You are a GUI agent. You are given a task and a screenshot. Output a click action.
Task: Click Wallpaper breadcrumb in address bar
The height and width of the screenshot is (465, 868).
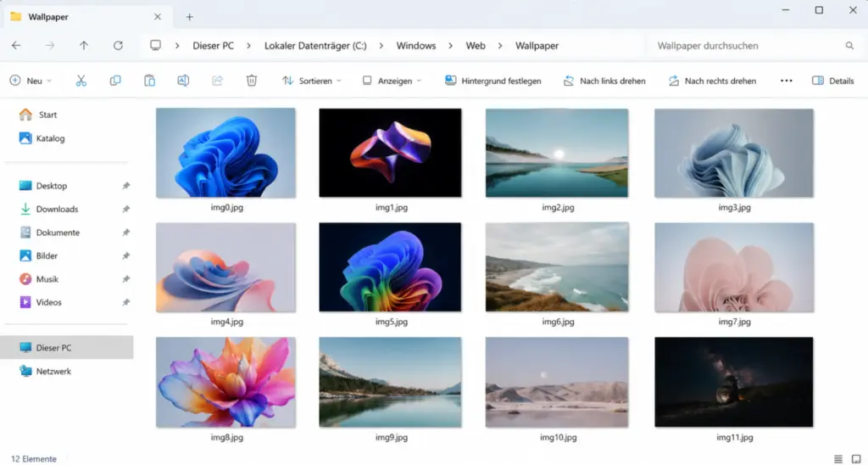click(x=537, y=46)
